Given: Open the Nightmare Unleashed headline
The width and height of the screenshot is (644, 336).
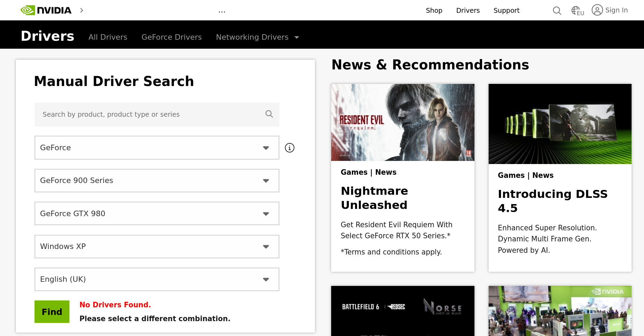Looking at the screenshot, I should click(x=374, y=198).
